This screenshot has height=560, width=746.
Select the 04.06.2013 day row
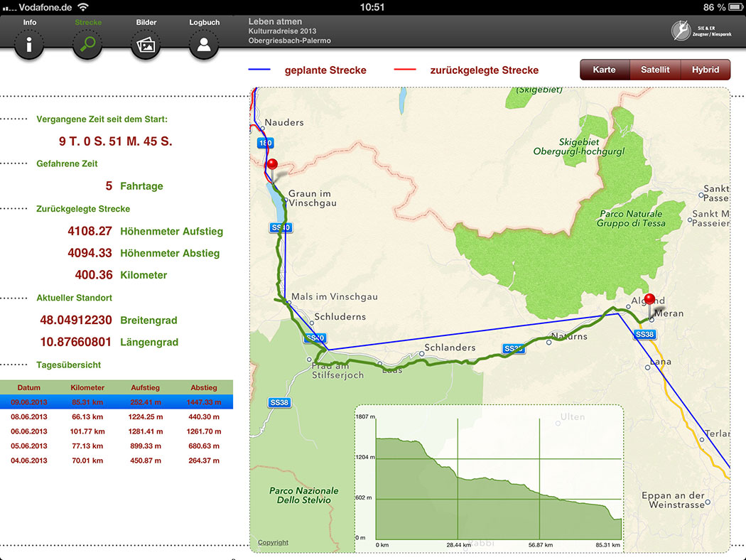pyautogui.click(x=117, y=461)
